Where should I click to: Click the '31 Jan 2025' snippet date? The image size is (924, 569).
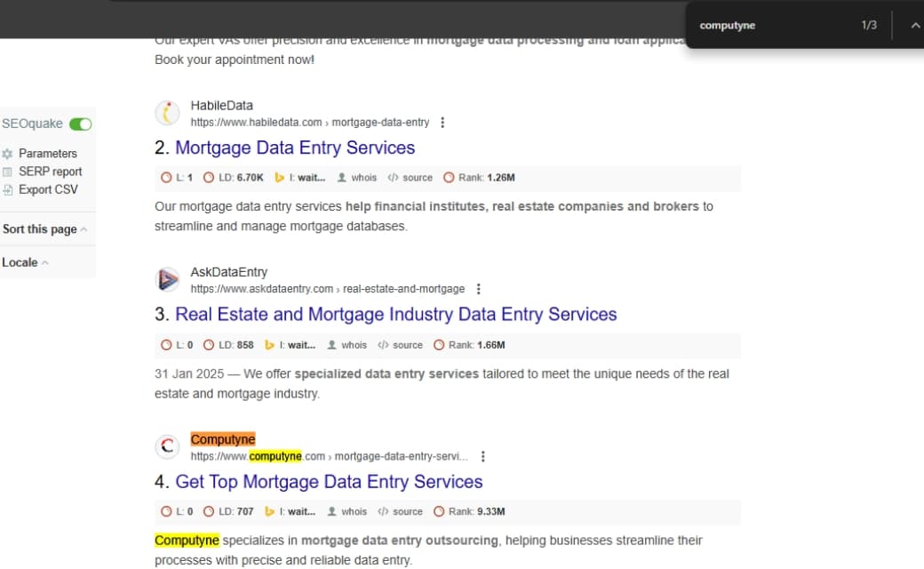[x=189, y=373]
